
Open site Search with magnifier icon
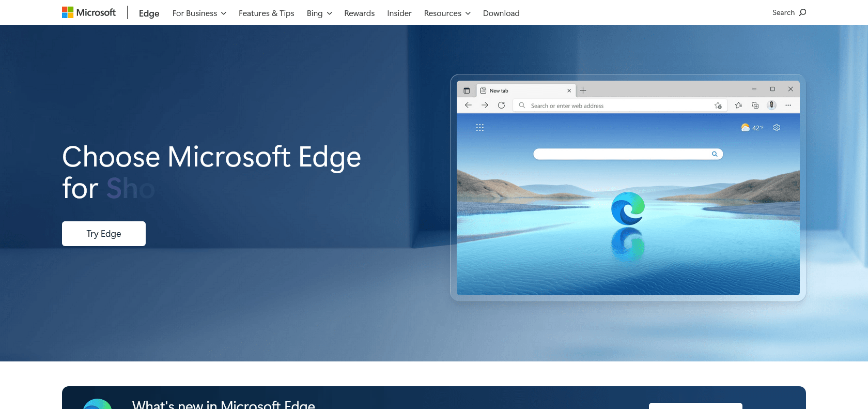click(x=789, y=12)
